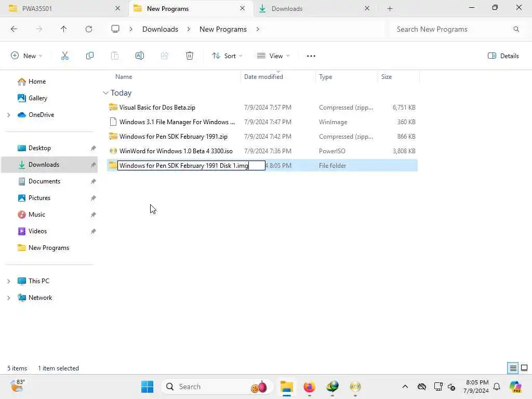
Task: Click the taskbar Search box
Action: coord(217,387)
